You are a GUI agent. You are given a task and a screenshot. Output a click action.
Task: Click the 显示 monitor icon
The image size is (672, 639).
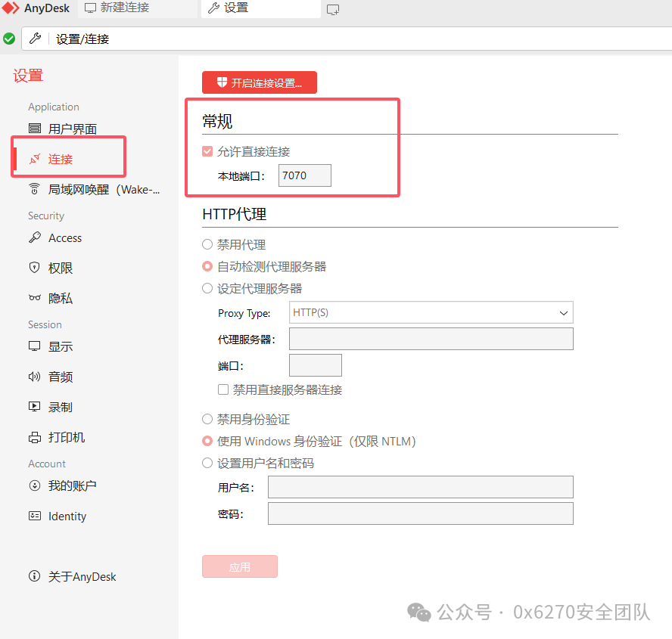coord(35,346)
